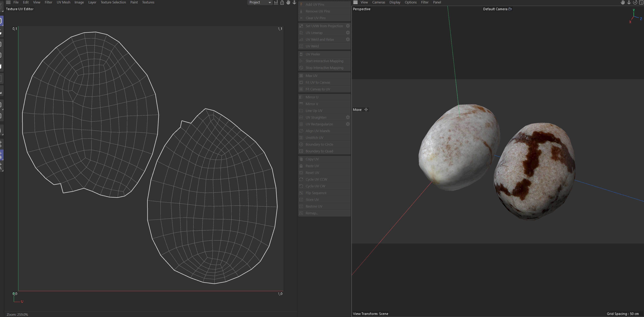This screenshot has height=317, width=644.
Task: Click the Boundary to Circle command
Action: (x=319, y=144)
